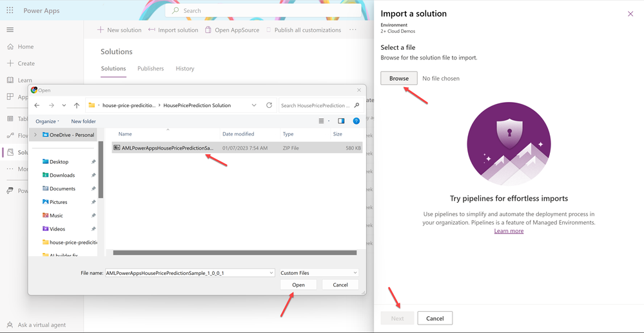Expand the OneDrive - Personal tree node
Viewport: 644px width, 333px height.
click(x=35, y=135)
